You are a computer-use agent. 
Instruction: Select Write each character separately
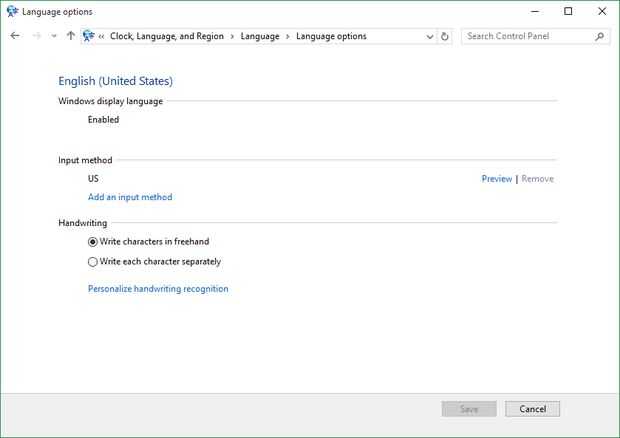coord(93,262)
